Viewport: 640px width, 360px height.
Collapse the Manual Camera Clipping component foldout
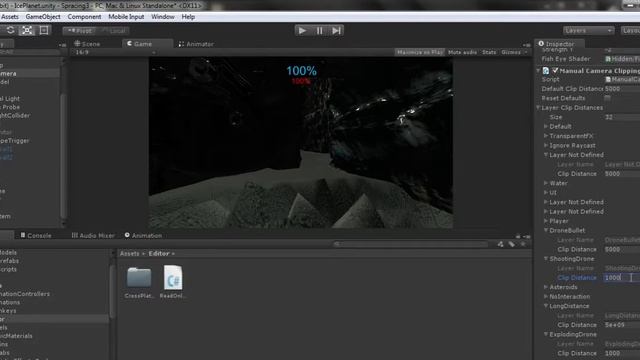(x=538, y=71)
